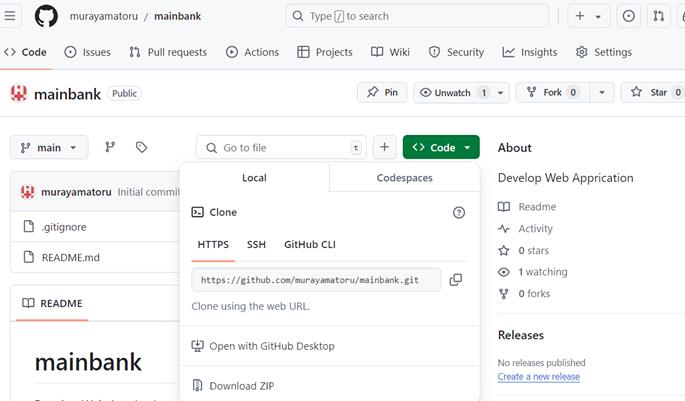Open the Security tab

coord(456,52)
